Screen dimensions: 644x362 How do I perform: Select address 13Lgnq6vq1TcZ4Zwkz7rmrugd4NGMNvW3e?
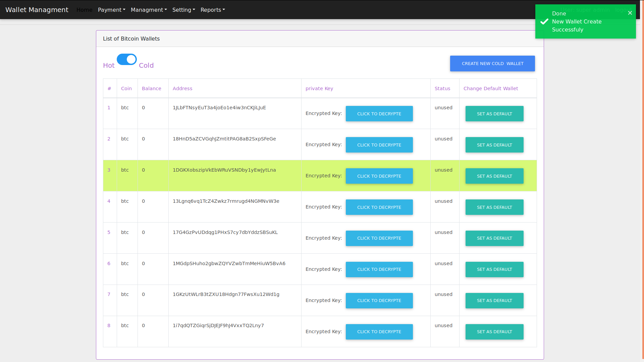point(226,201)
